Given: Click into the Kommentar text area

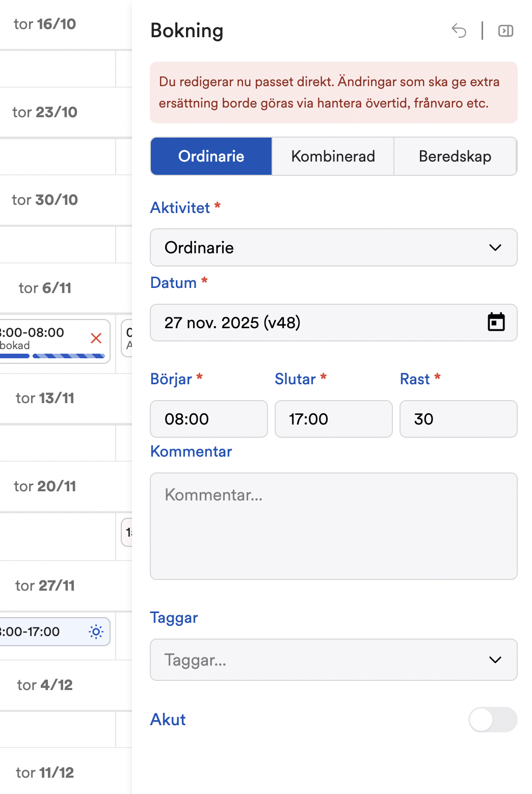Looking at the screenshot, I should (334, 526).
